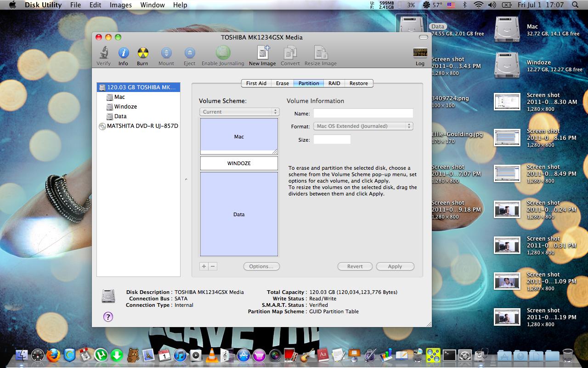The height and width of the screenshot is (368, 588).
Task: Open the Trash in the dock
Action: tap(568, 355)
